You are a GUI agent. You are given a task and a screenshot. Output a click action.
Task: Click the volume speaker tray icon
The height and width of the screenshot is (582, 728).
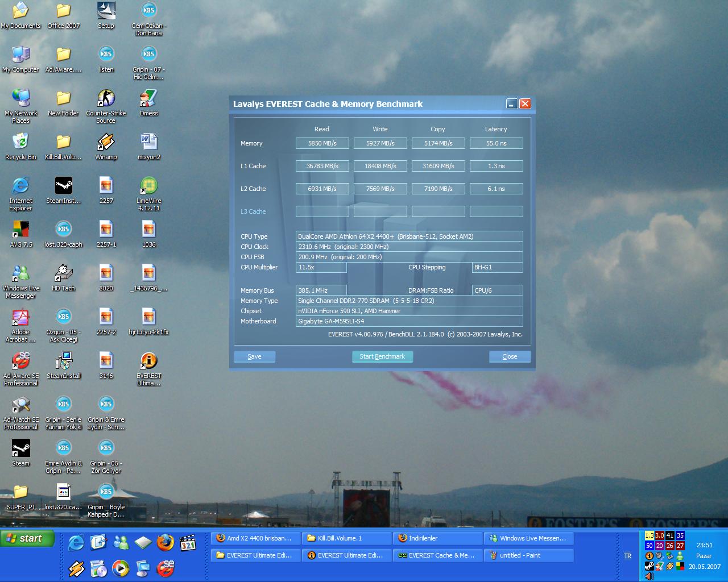click(649, 576)
